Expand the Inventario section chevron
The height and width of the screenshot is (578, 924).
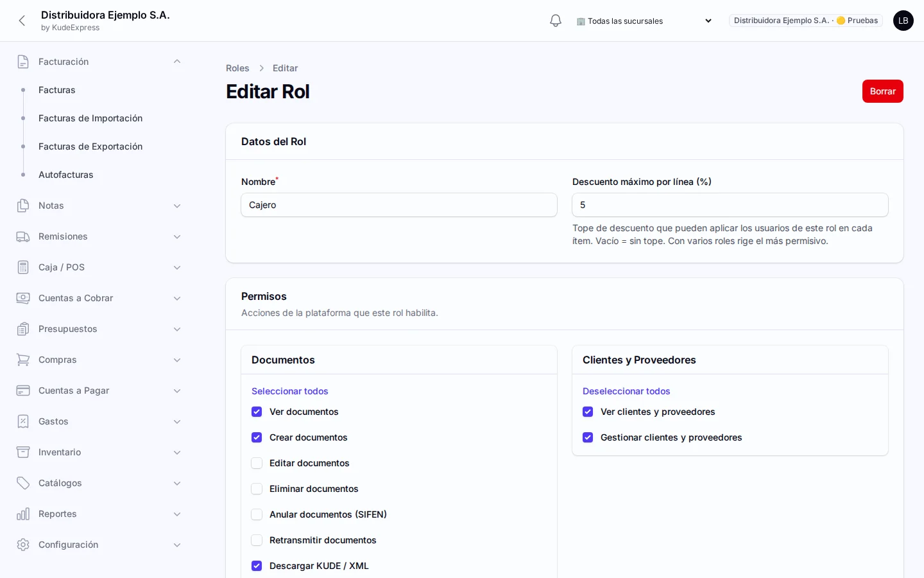pos(177,452)
